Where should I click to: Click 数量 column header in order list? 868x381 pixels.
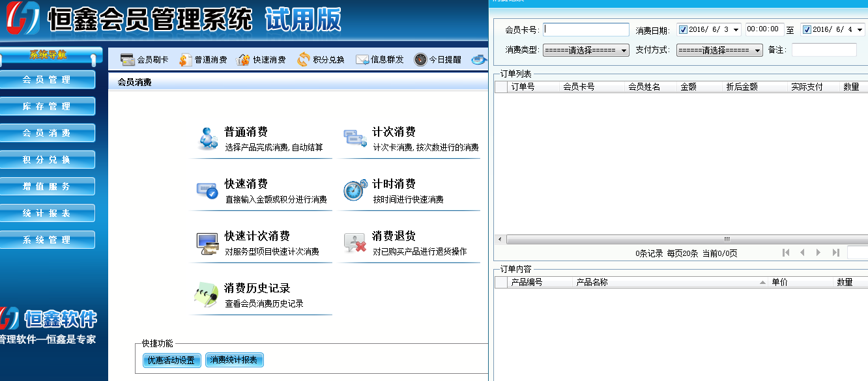click(854, 87)
